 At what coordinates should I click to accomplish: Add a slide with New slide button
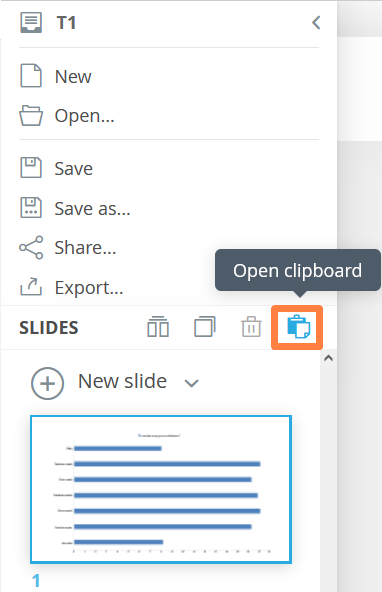point(99,382)
